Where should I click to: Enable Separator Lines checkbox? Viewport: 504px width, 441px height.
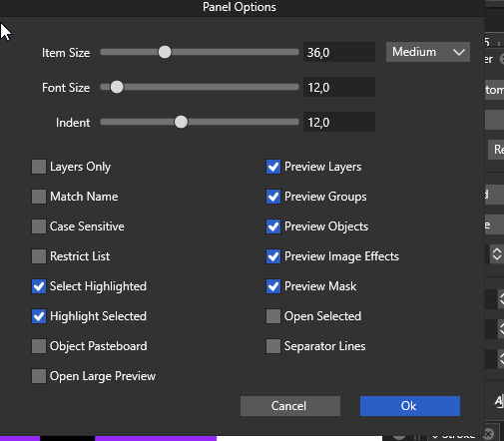pos(273,346)
